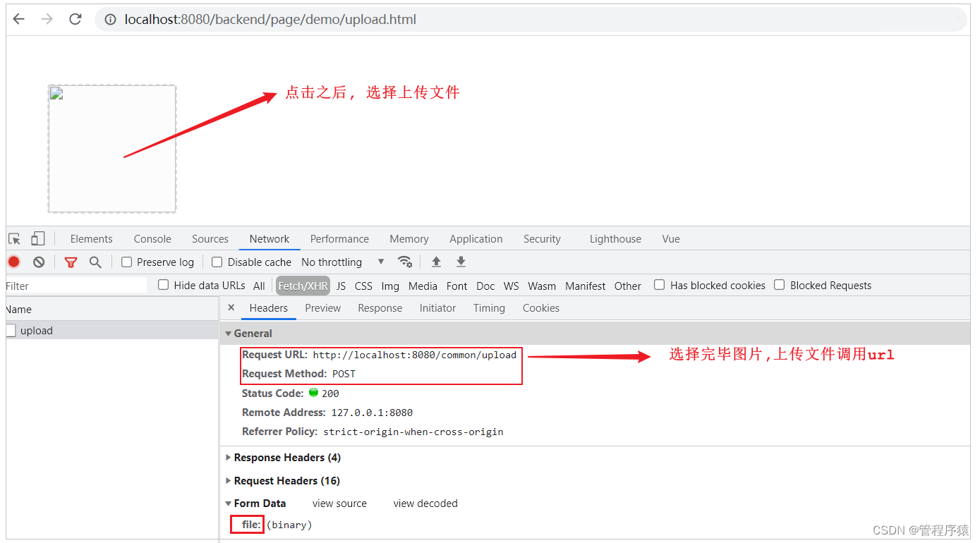980x543 pixels.
Task: Click the export HAR download arrow icon
Action: coord(461,262)
